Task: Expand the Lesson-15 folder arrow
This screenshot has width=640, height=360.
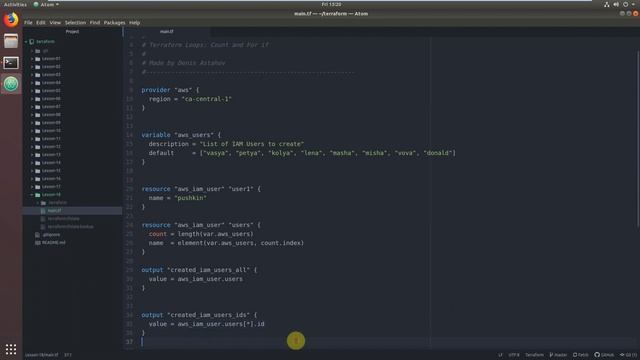Action: click(x=32, y=171)
